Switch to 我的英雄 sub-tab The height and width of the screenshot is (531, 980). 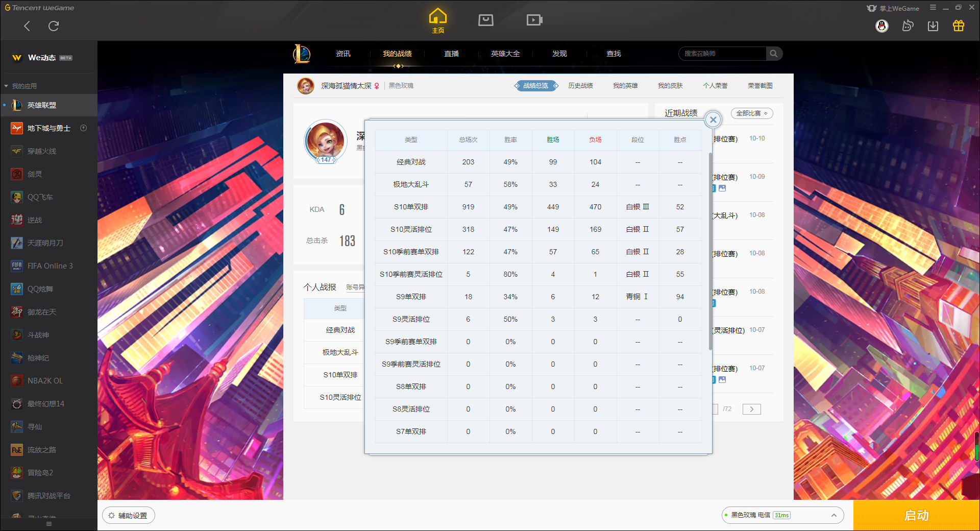coord(625,86)
